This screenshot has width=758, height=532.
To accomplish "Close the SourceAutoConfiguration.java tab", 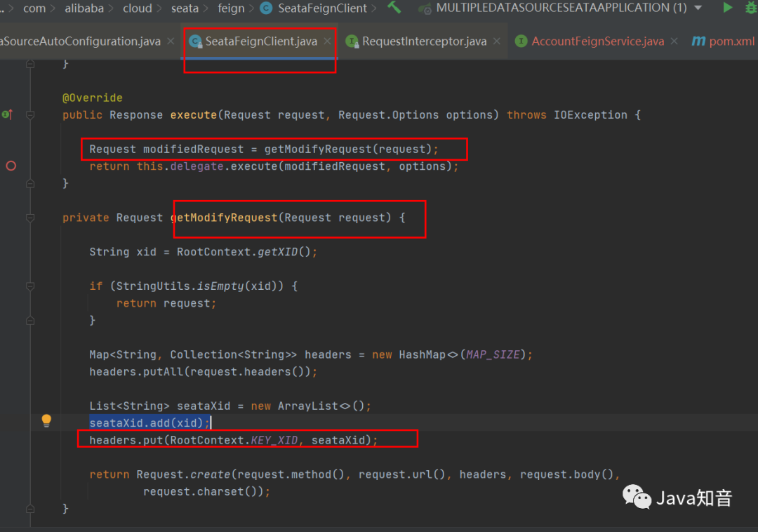I will tap(171, 41).
